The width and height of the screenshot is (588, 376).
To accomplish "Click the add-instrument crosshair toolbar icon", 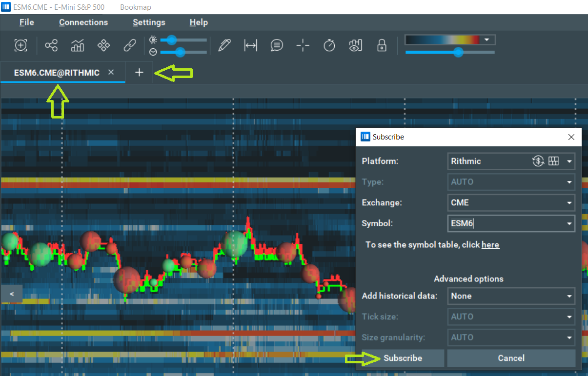I will pos(21,46).
